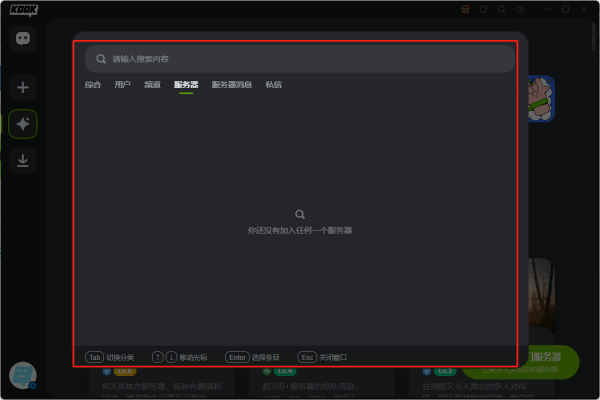This screenshot has height=400, width=600.
Task: Open the 频道 search tab
Action: tap(152, 85)
